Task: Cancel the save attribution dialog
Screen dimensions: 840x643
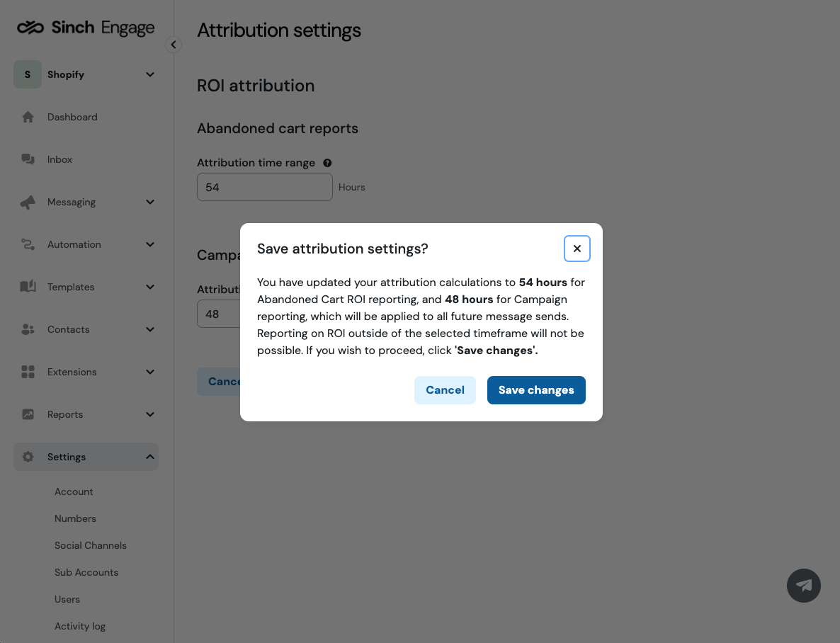Action: tap(445, 390)
